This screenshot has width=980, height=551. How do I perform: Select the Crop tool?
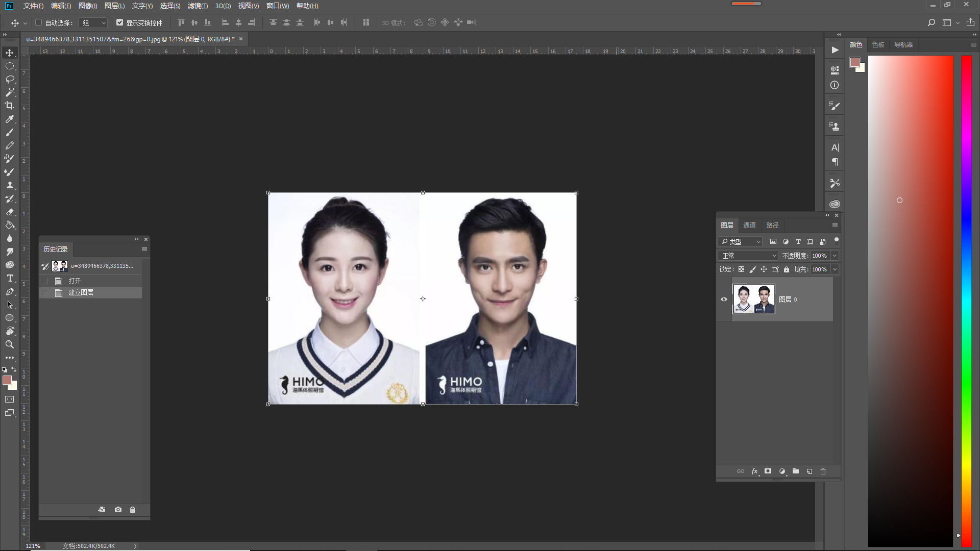coord(10,106)
